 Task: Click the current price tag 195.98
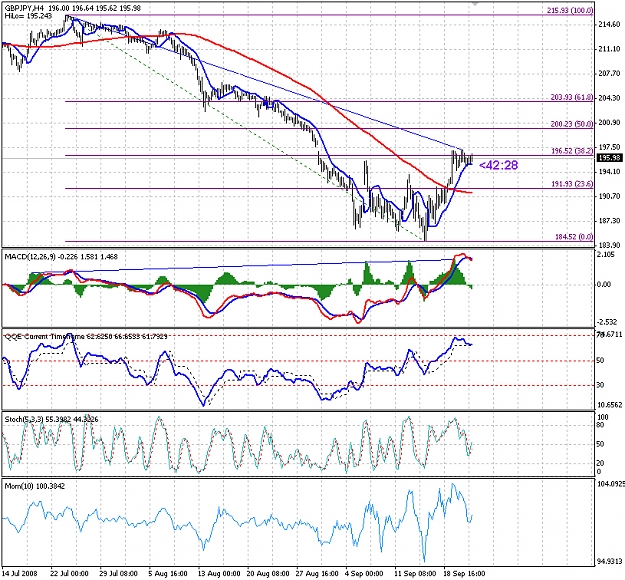[610, 158]
